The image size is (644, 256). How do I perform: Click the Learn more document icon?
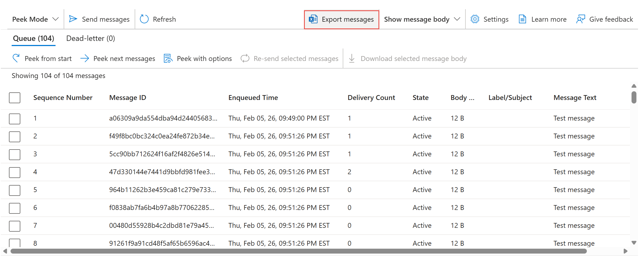[522, 19]
